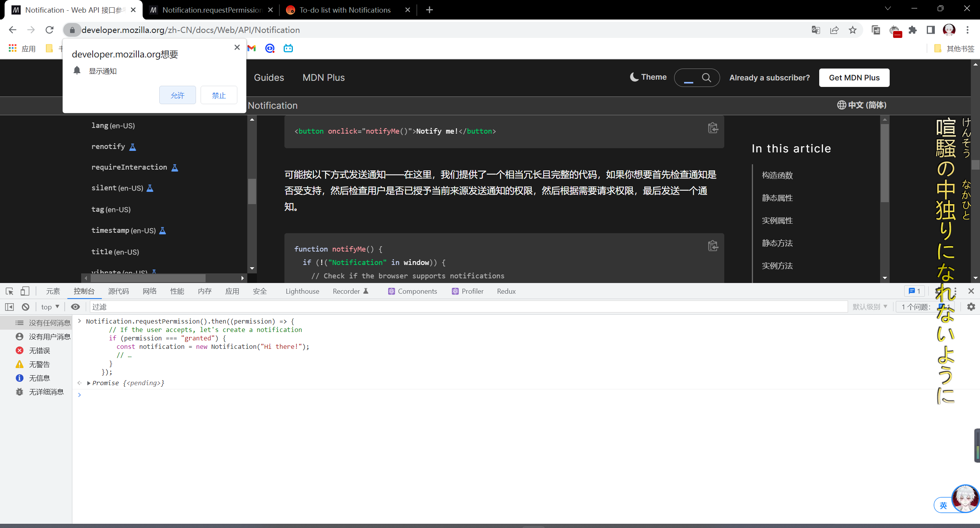Open the issues panel via the speech-bubble badge

click(x=915, y=291)
